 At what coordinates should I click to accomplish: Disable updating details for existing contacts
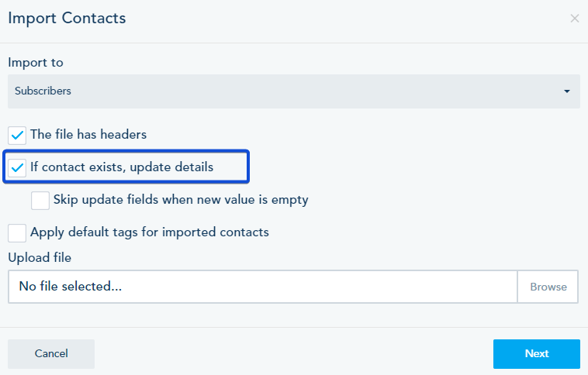click(17, 167)
